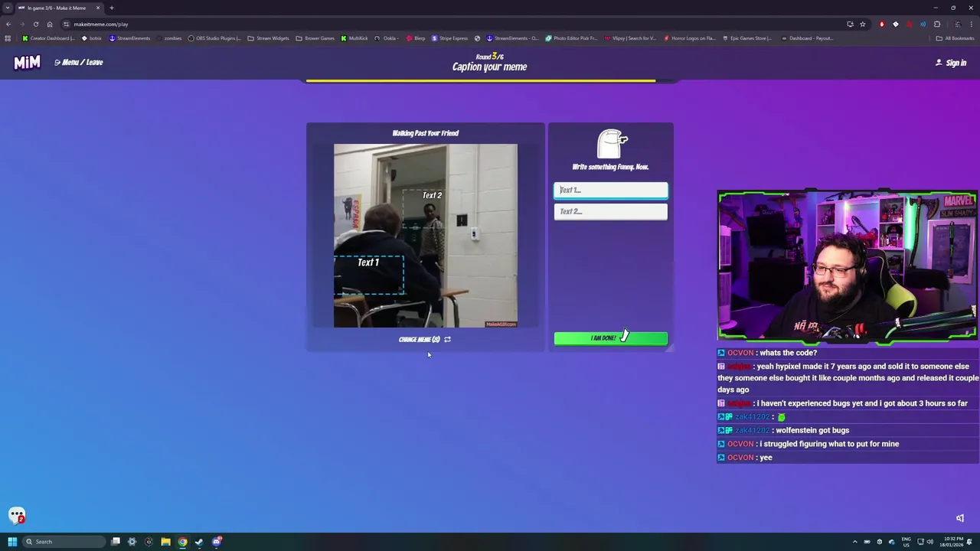Open the Extensions puzzle-piece menu
The width and height of the screenshot is (980, 551).
click(x=936, y=24)
